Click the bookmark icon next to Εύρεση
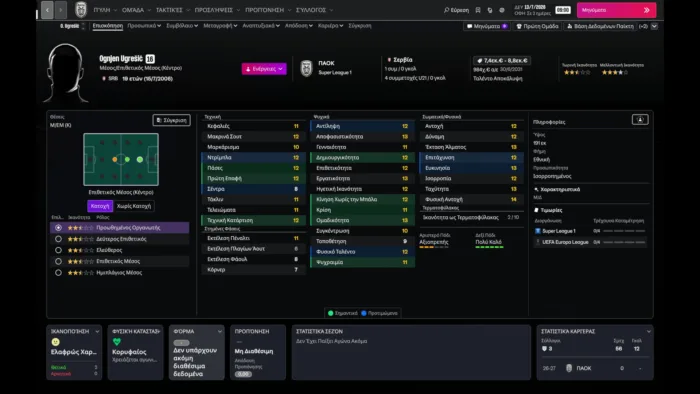Viewport: 700px width, 394px height. click(478, 10)
